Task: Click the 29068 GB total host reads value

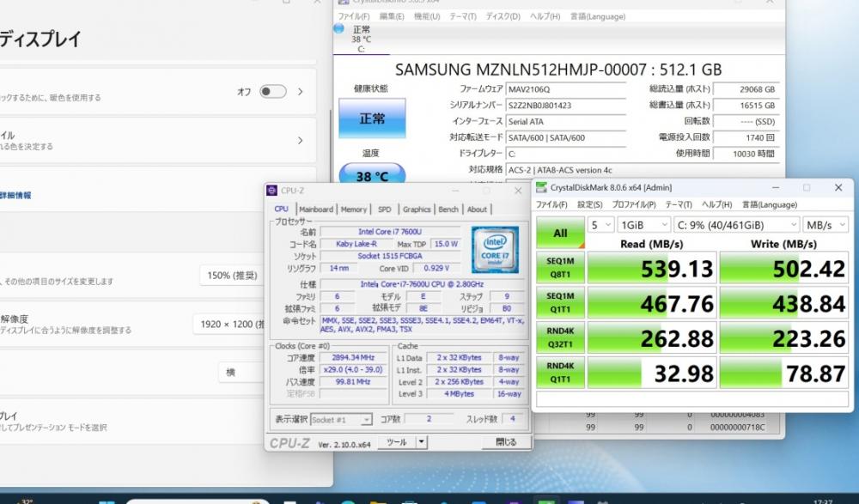Action: click(746, 89)
